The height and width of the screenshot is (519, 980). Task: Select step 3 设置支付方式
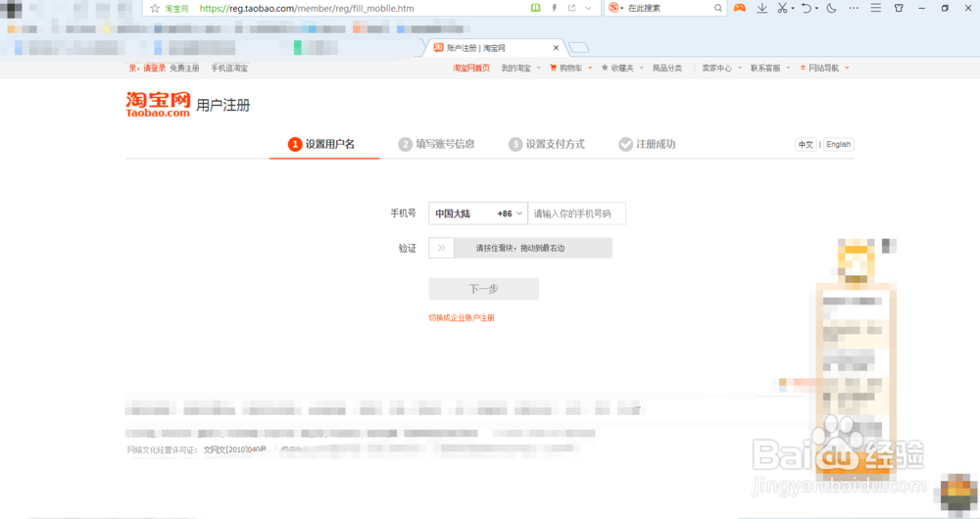click(x=546, y=144)
